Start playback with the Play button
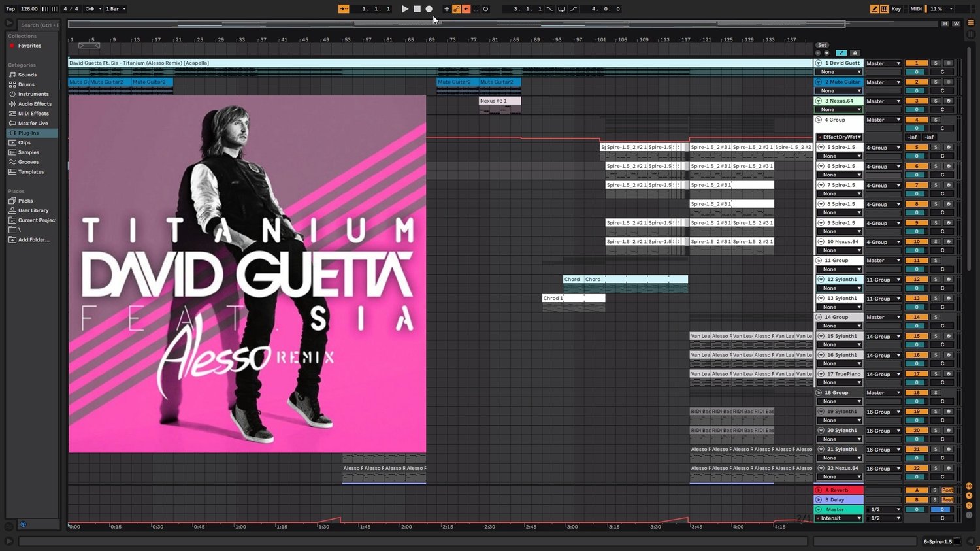The width and height of the screenshot is (980, 551). pyautogui.click(x=405, y=9)
